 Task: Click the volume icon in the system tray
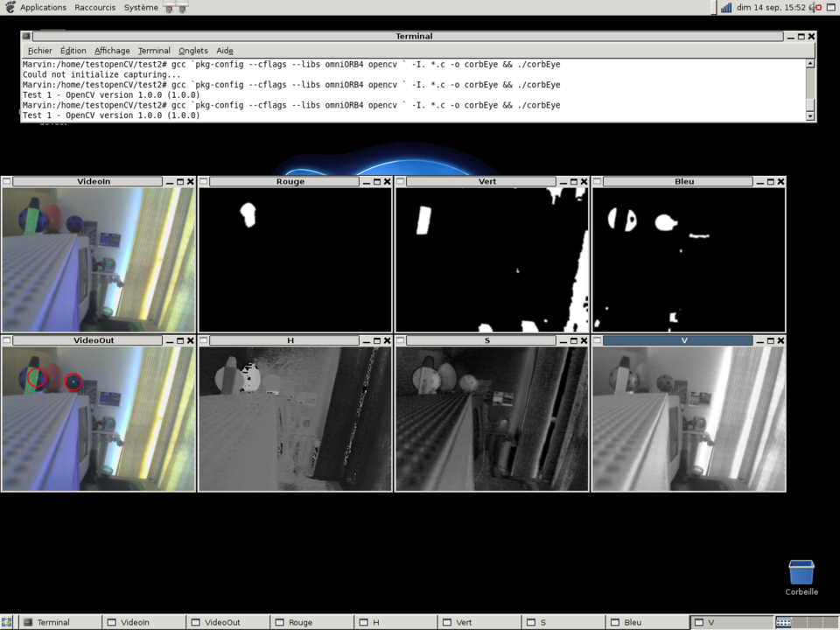pos(813,7)
